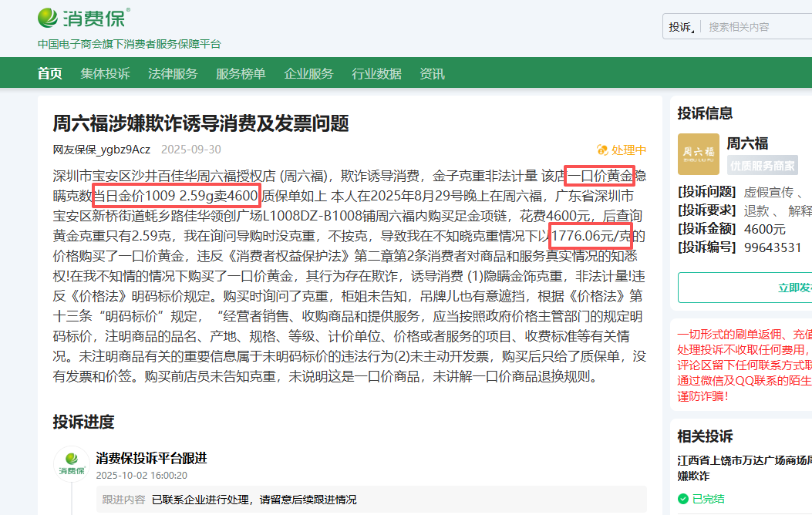Image resolution: width=812 pixels, height=515 pixels.
Task: Click the 消费保 logo in header
Action: [84, 18]
